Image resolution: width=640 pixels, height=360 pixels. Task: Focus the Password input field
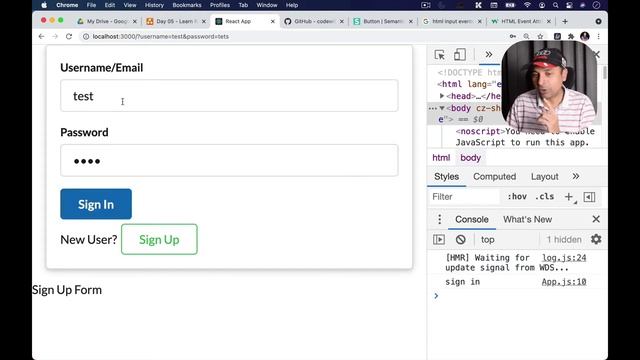coord(229,160)
